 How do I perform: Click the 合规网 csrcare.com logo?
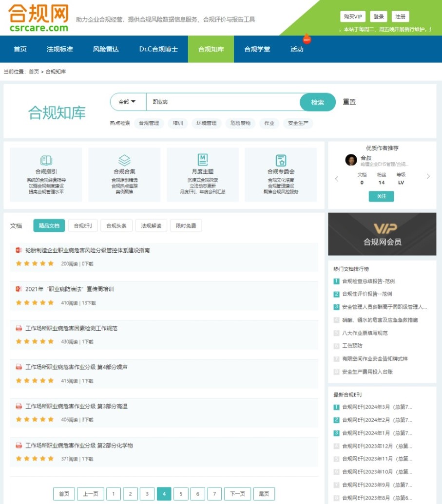pyautogui.click(x=38, y=19)
